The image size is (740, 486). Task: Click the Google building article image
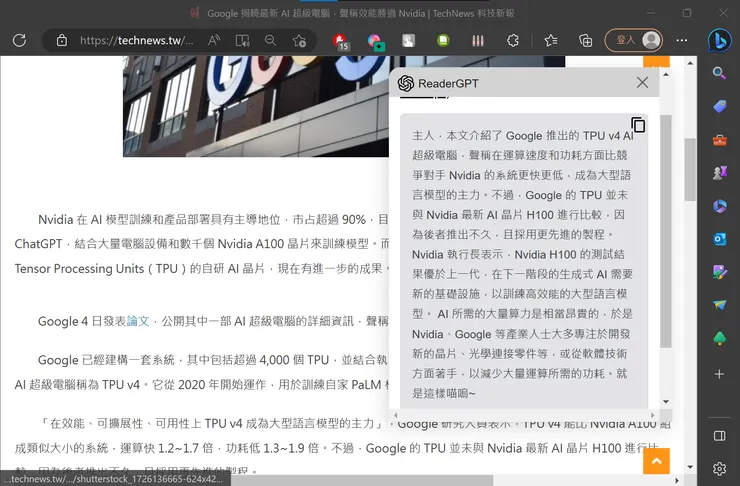point(256,106)
